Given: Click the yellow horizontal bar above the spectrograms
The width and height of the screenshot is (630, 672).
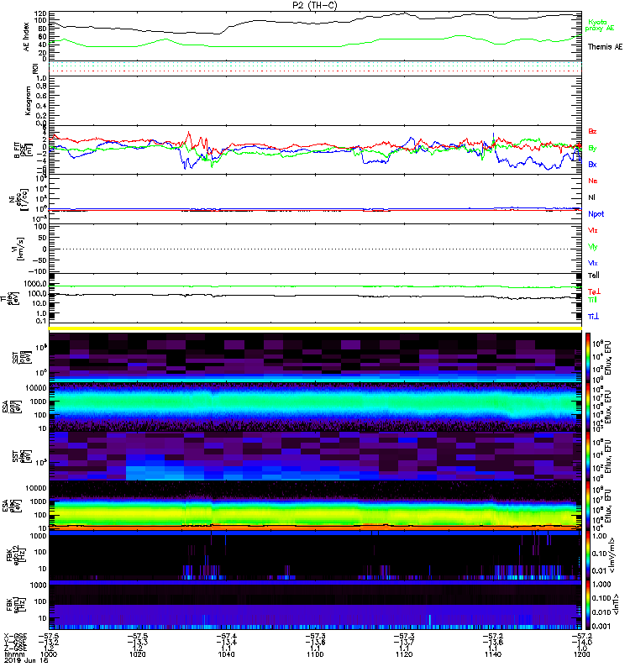Looking at the screenshot, I should point(315,328).
